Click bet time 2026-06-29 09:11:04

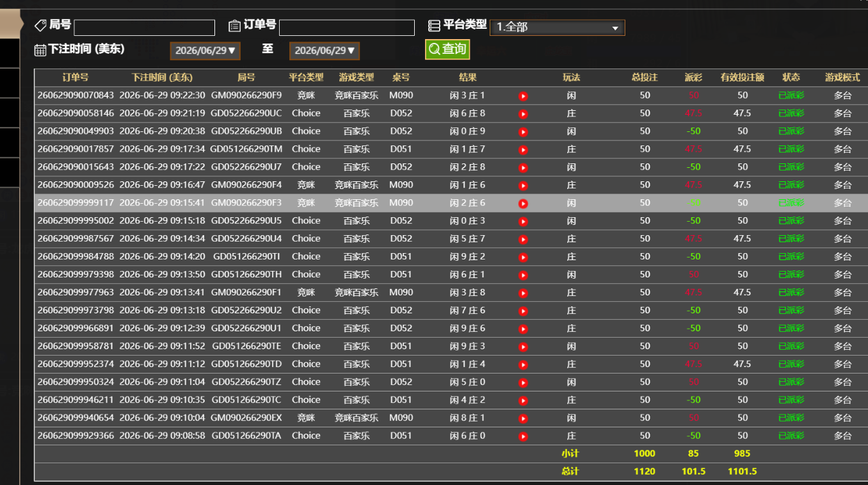coord(163,382)
